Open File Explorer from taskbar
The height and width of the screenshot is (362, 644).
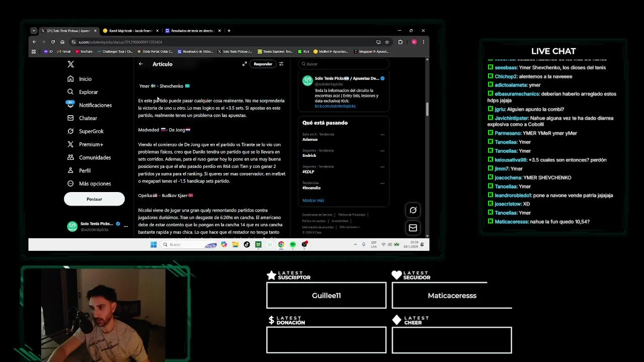(235, 245)
